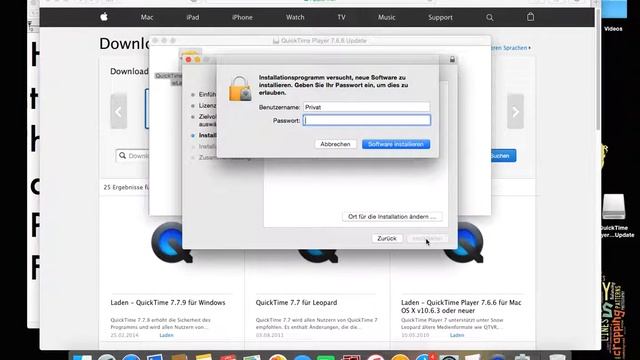
Task: Click the Apple logo in site navigation
Action: (104, 17)
